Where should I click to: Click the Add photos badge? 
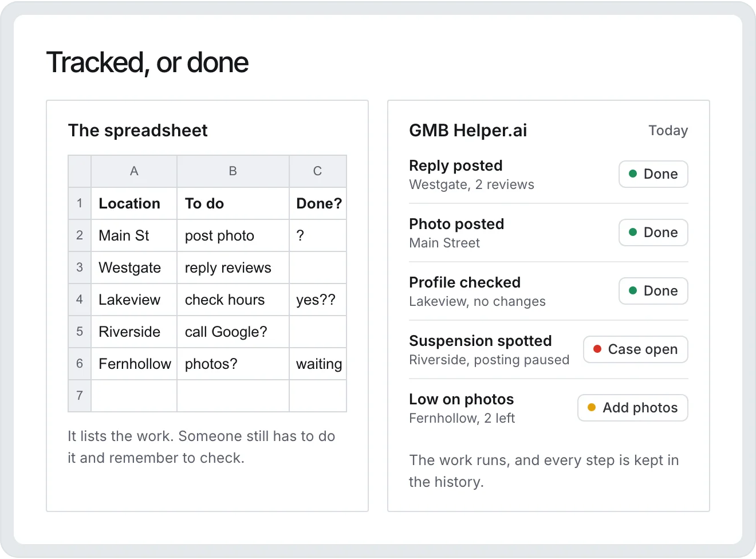[x=633, y=408]
